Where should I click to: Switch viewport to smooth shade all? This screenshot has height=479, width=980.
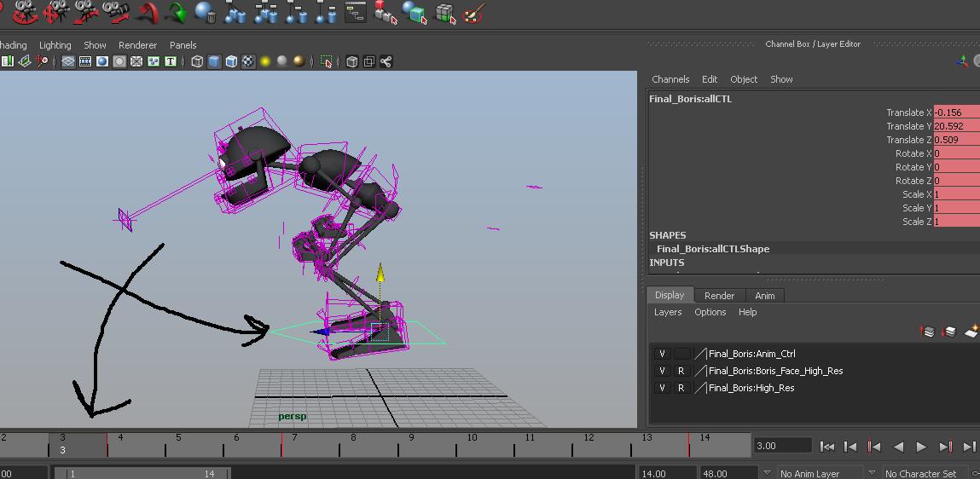click(x=214, y=62)
